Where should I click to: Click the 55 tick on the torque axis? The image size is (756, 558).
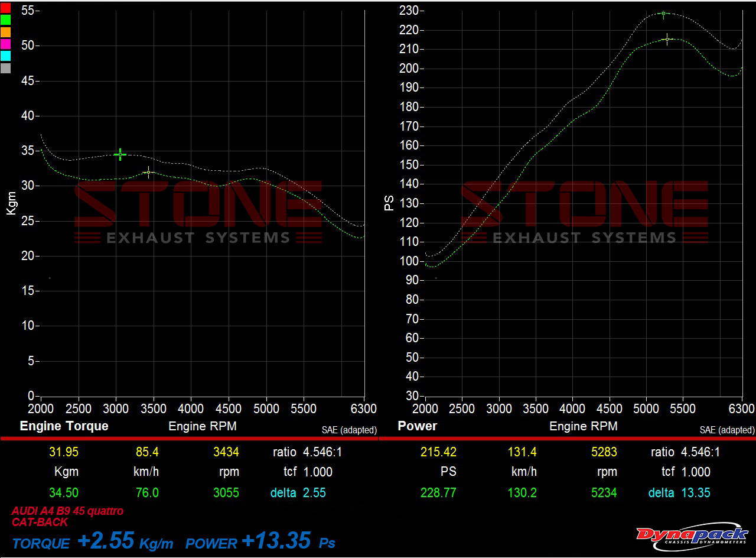(x=27, y=11)
